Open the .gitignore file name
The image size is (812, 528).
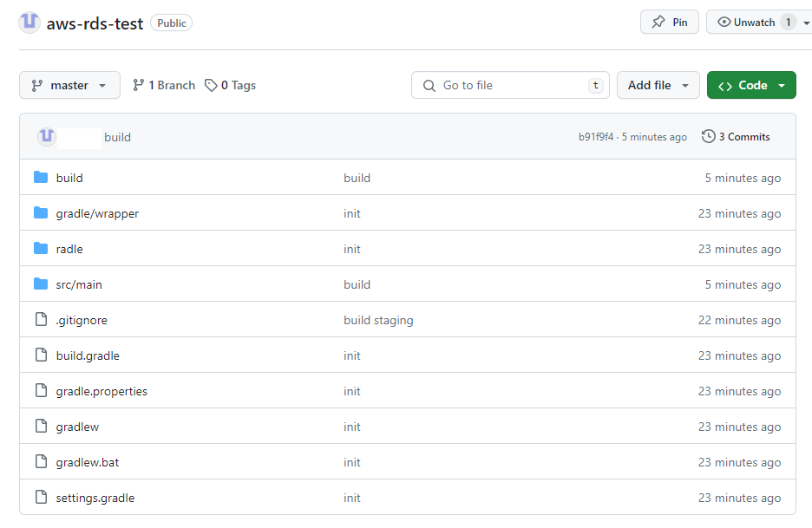tap(82, 321)
